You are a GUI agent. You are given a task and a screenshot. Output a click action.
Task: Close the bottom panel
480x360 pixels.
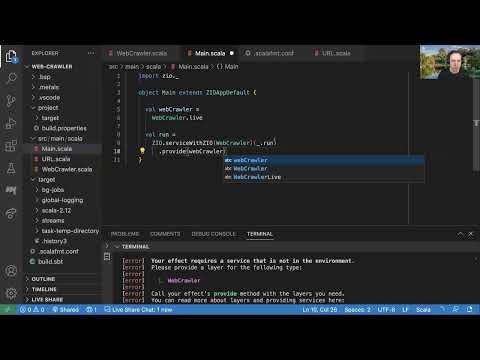click(x=471, y=234)
